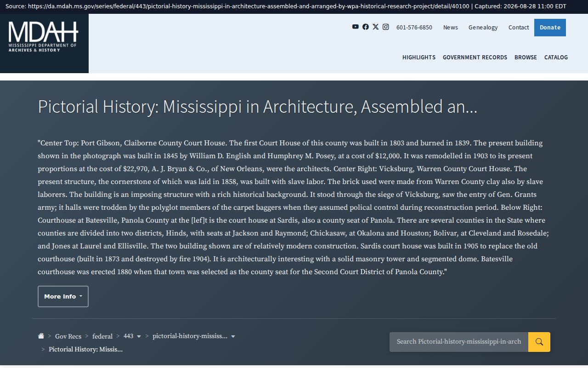Open the Contact link
Viewport: 588px width, 368px height.
click(519, 27)
